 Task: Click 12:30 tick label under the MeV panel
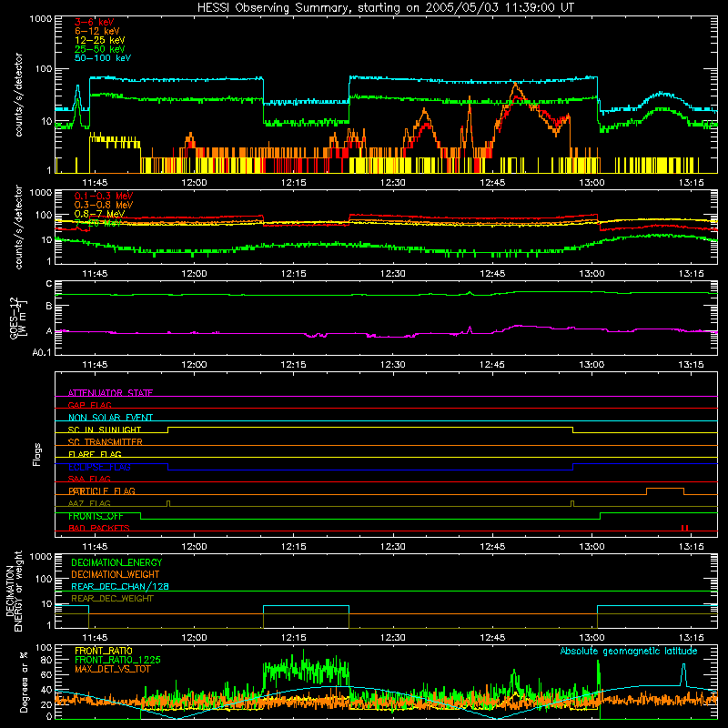[x=393, y=274]
